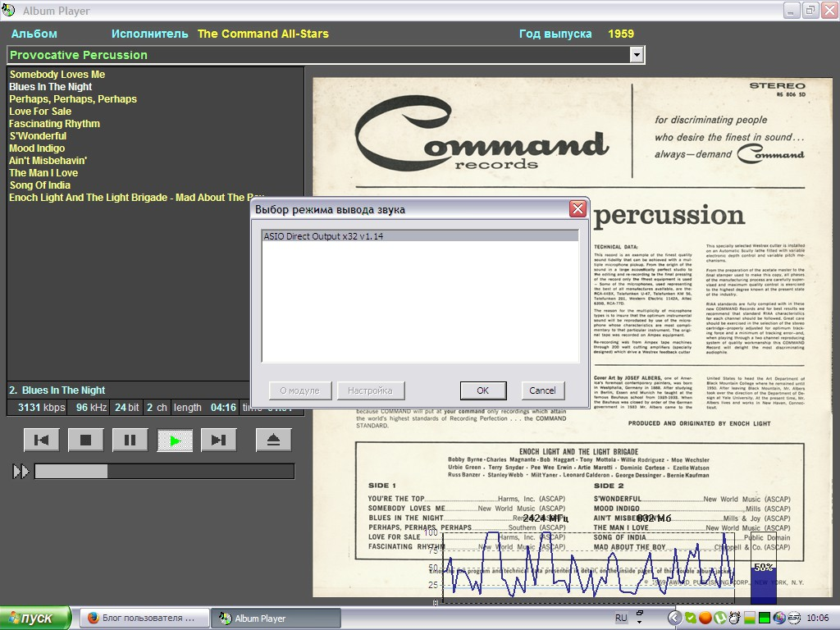Click the 96 kHz sample rate value
Image resolution: width=840 pixels, height=630 pixels.
[91, 408]
